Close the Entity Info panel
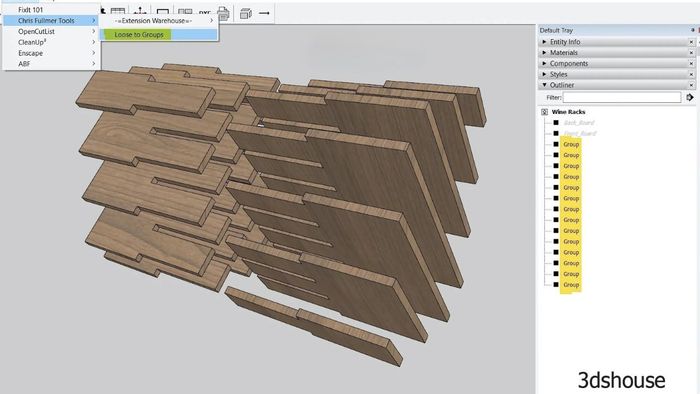The height and width of the screenshot is (394, 700). [691, 41]
